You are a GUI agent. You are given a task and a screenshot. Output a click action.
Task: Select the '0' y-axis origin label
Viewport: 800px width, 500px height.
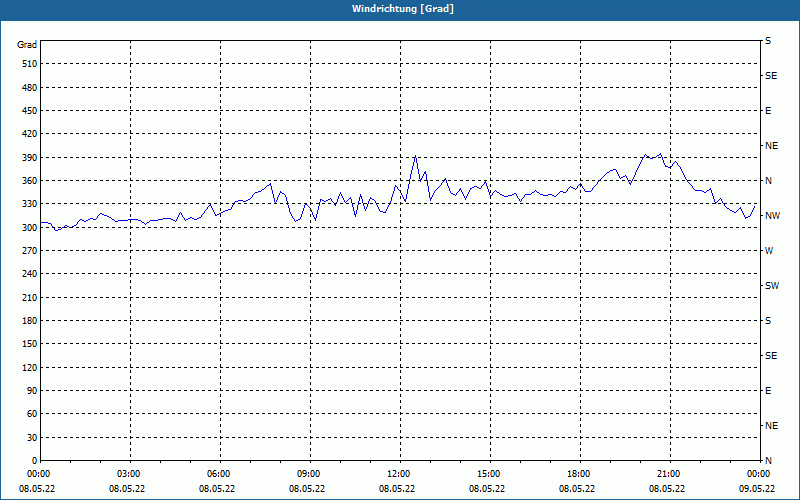(x=35, y=460)
